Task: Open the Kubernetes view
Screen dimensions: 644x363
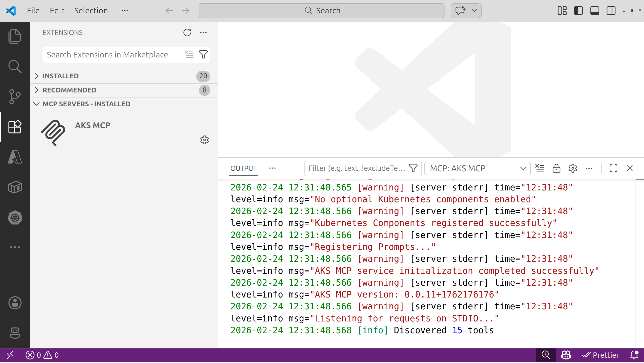Action: tap(15, 217)
